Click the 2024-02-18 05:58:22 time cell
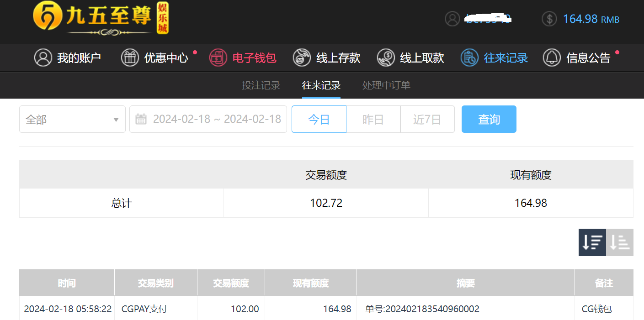The width and height of the screenshot is (644, 320). tap(68, 309)
